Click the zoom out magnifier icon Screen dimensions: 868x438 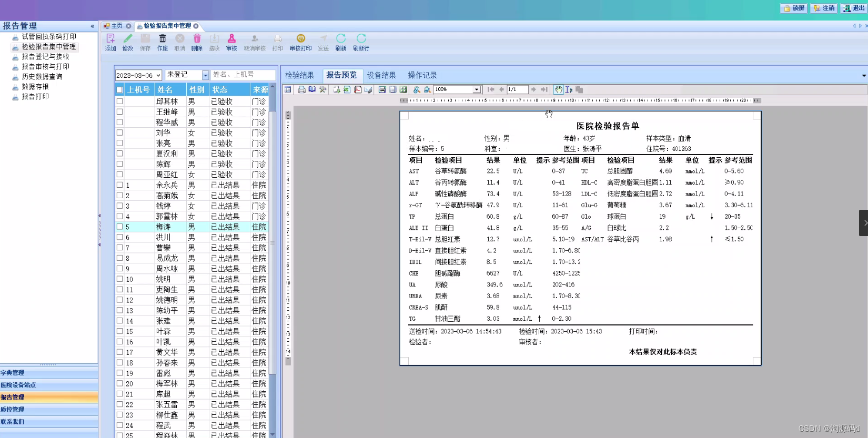(x=427, y=90)
